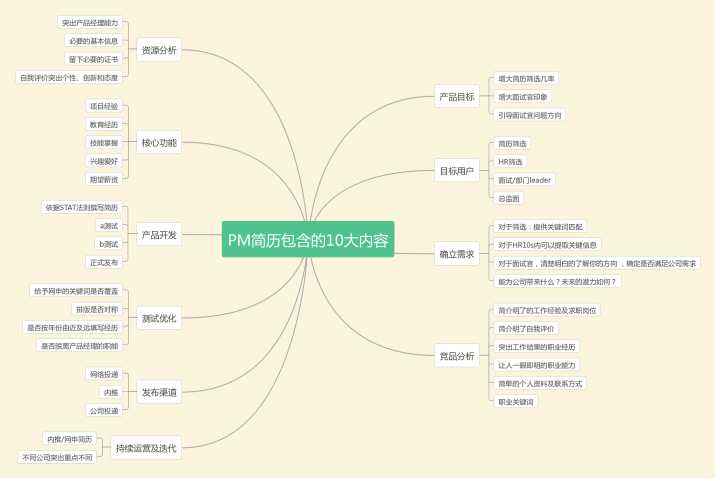The image size is (720, 481).
Task: Click the '让人一眼即明的职业能力' subtopic
Action: coord(537,365)
